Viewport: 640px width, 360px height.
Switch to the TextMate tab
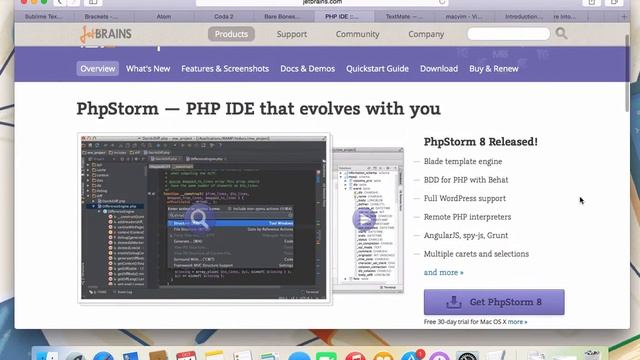pyautogui.click(x=403, y=17)
